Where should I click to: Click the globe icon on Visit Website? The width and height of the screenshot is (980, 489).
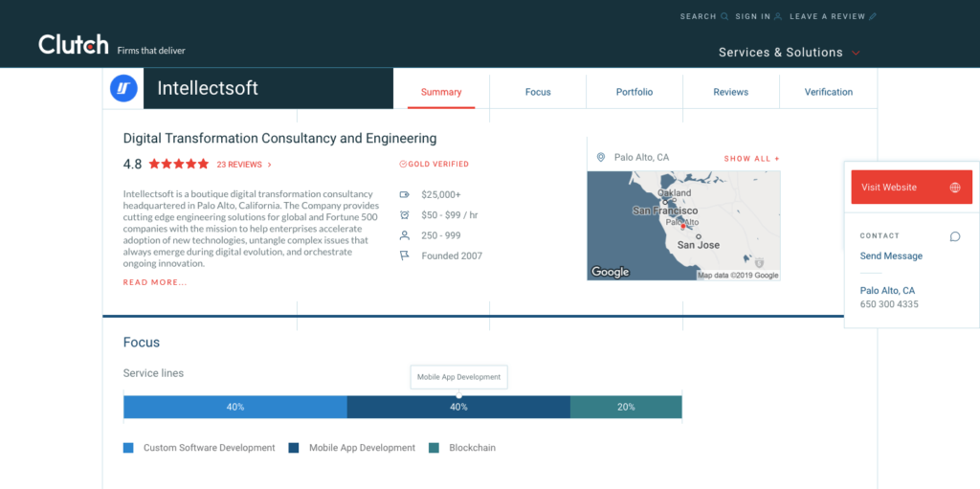(x=955, y=187)
